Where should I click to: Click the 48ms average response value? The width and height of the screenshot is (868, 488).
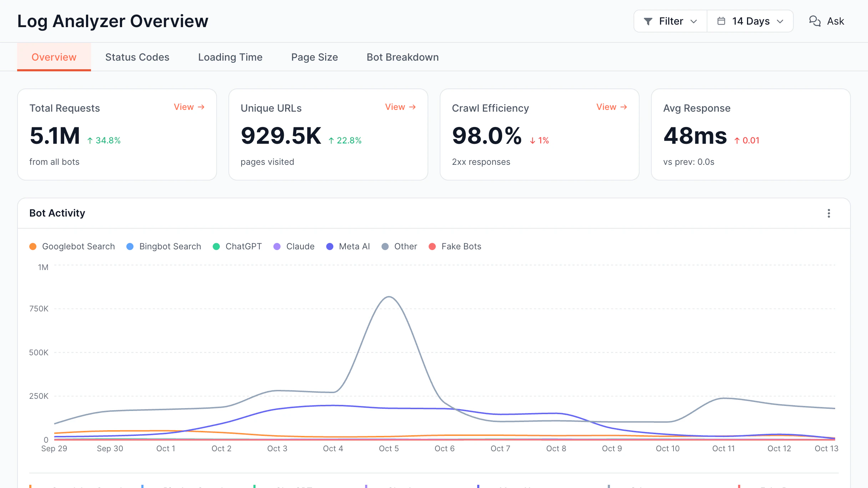(695, 136)
